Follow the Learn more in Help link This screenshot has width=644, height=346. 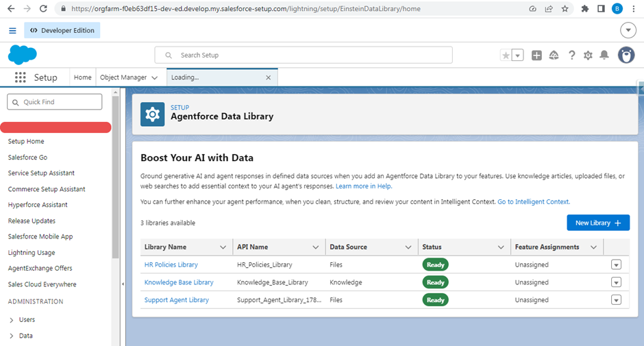[364, 186]
